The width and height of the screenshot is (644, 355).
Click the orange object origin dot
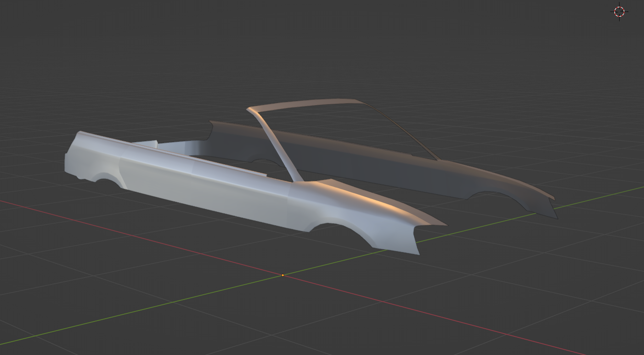tap(282, 275)
